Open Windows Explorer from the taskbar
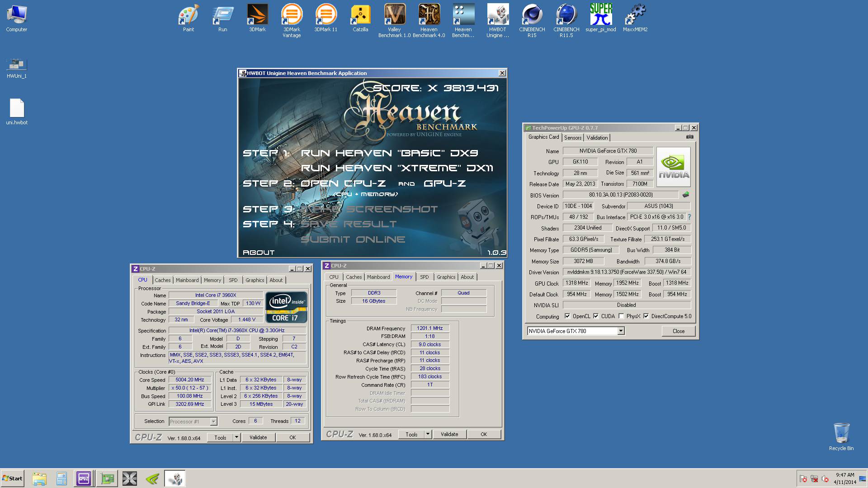The image size is (868, 488). pyautogui.click(x=39, y=479)
